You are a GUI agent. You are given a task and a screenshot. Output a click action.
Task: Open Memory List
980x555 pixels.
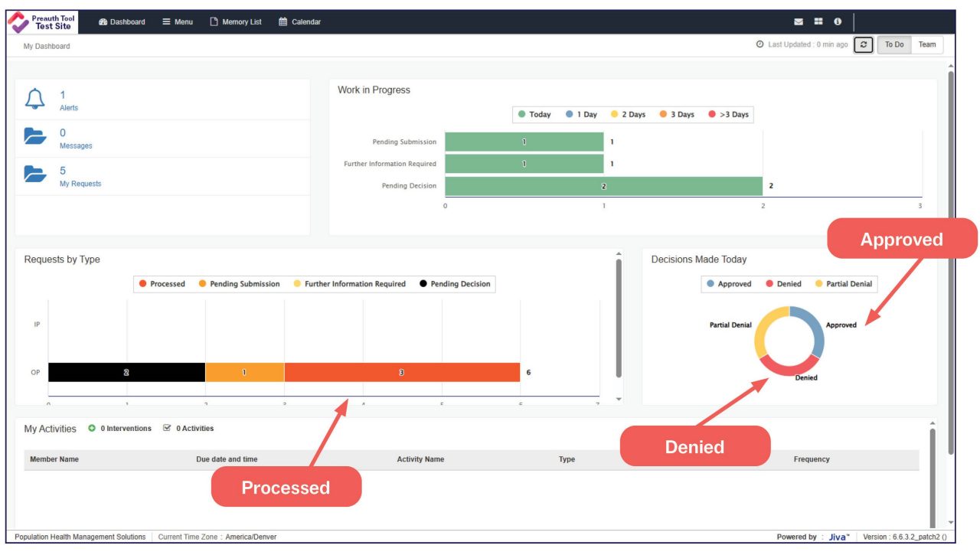click(x=236, y=22)
